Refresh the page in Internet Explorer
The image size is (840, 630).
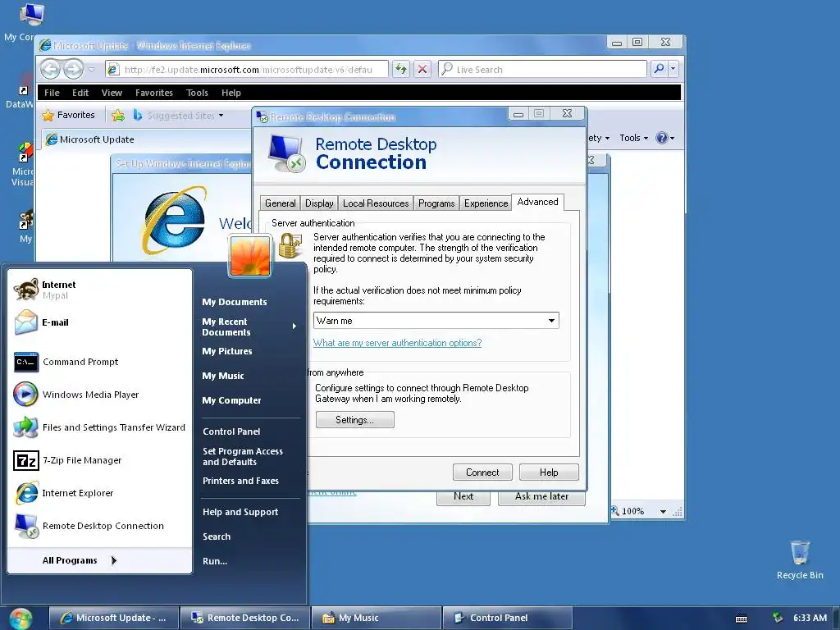400,69
